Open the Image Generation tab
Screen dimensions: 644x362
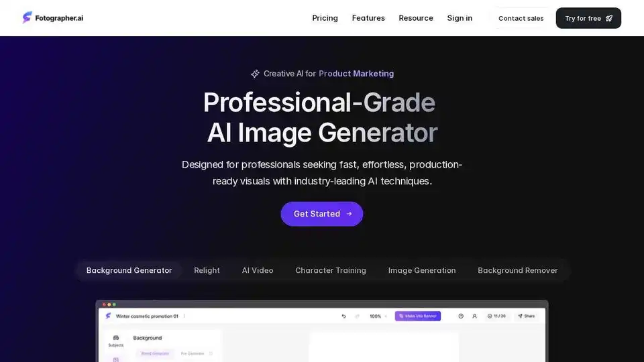click(x=422, y=270)
